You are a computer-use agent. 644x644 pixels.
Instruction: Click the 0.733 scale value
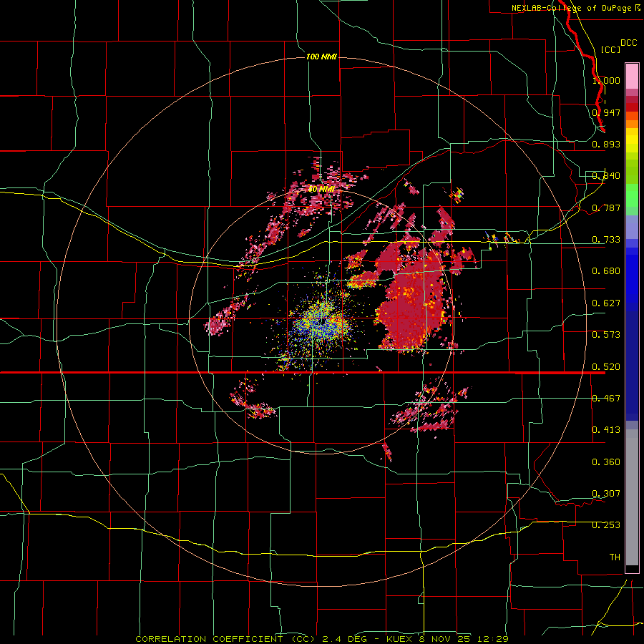606,240
